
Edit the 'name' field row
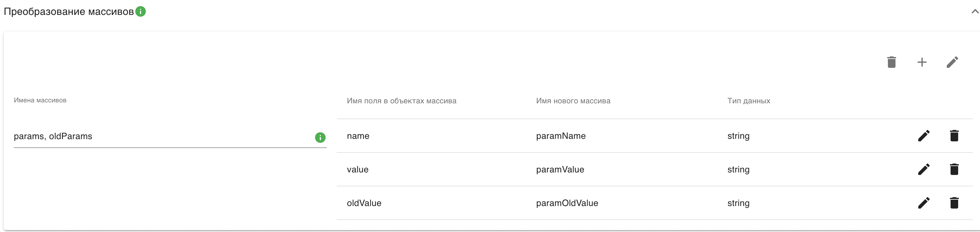pyautogui.click(x=924, y=136)
